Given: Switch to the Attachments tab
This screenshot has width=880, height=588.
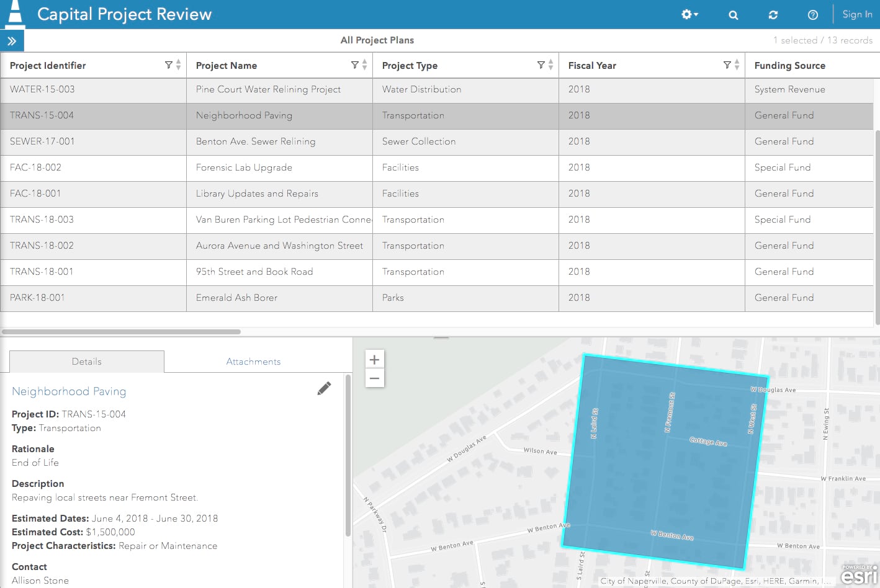Looking at the screenshot, I should pos(253,362).
